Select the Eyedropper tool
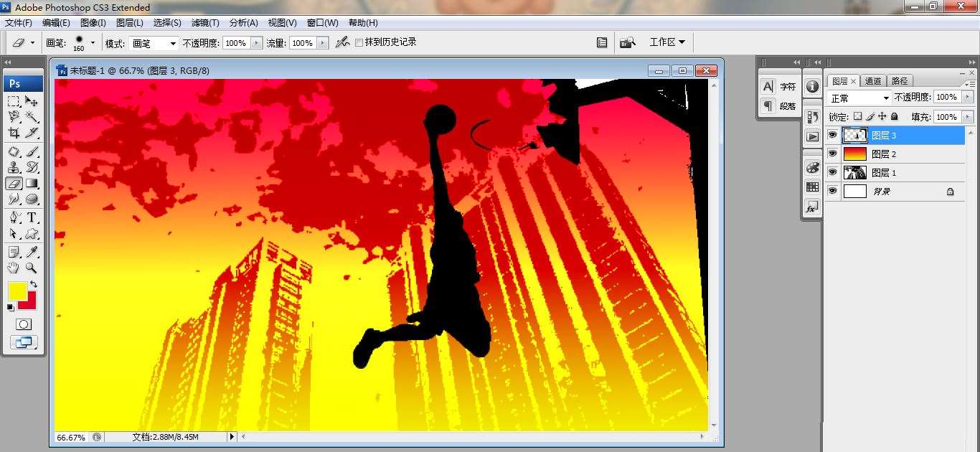980x452 pixels. click(32, 252)
